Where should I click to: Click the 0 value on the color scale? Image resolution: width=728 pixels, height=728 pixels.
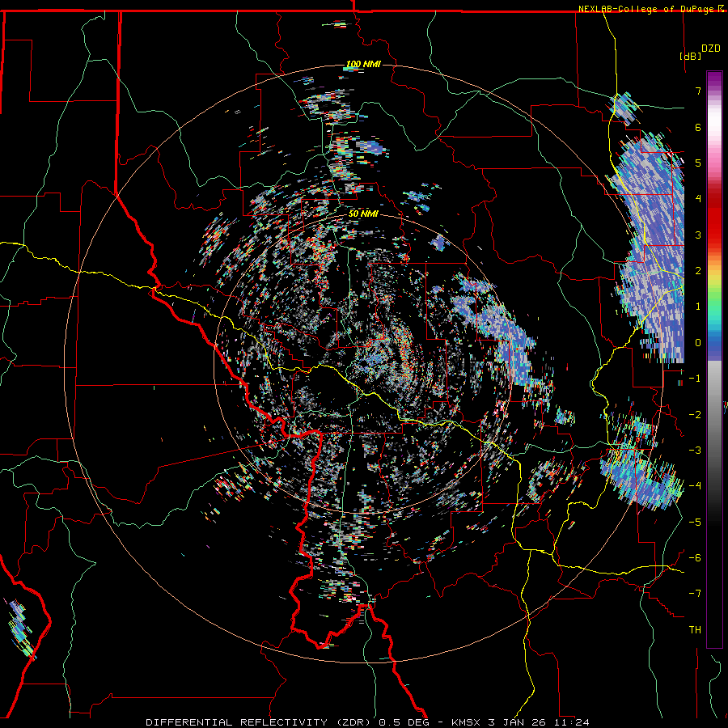tap(698, 343)
